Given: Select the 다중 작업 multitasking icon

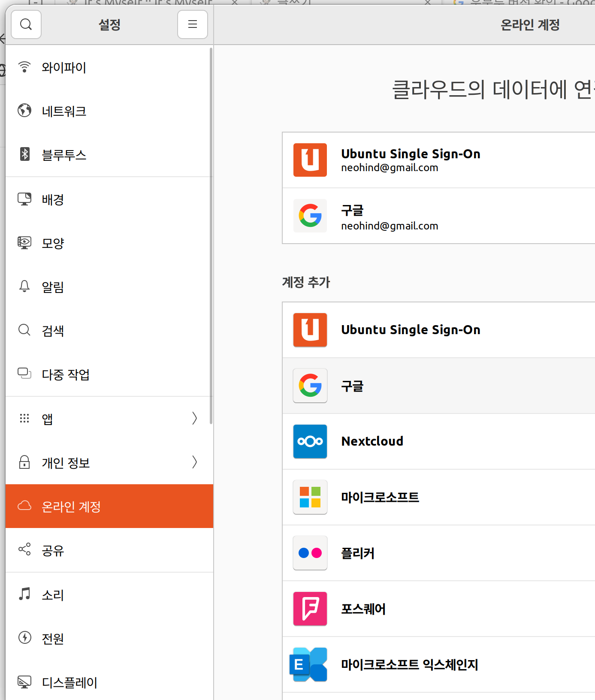Looking at the screenshot, I should (x=24, y=373).
